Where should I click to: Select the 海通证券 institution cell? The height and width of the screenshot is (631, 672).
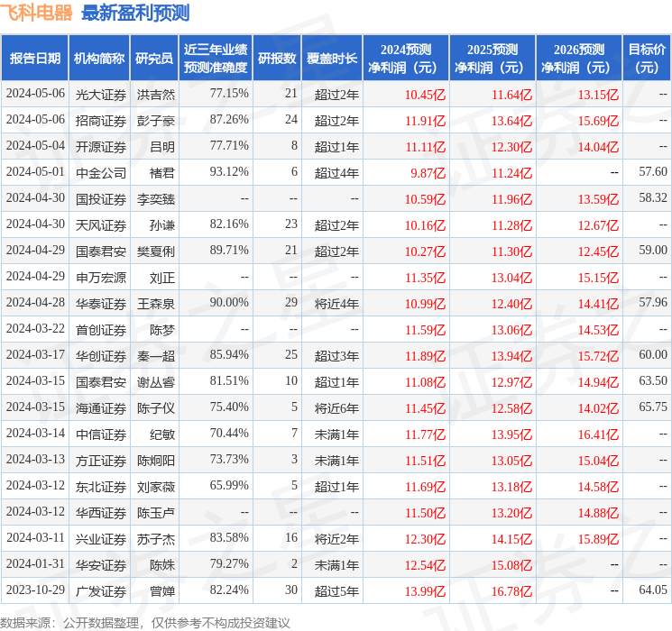[x=101, y=408]
